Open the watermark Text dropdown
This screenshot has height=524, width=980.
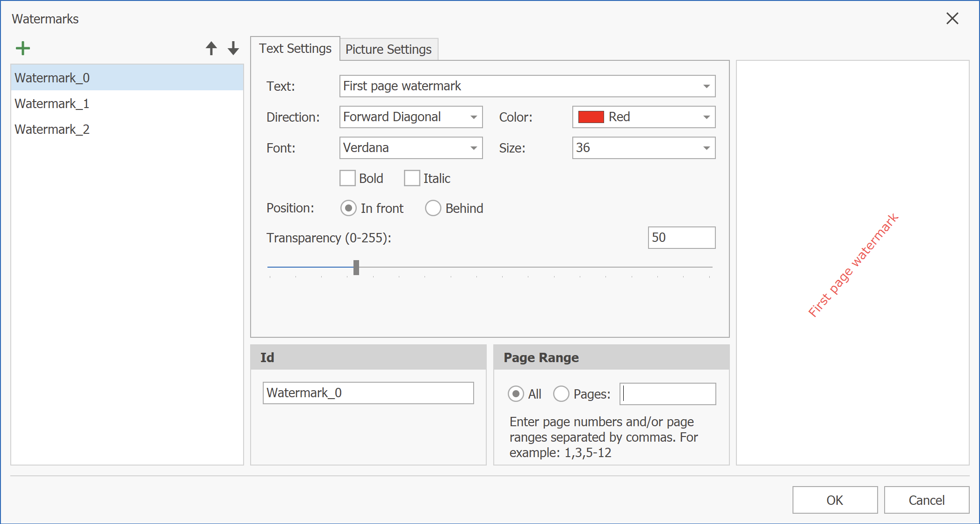pyautogui.click(x=706, y=86)
